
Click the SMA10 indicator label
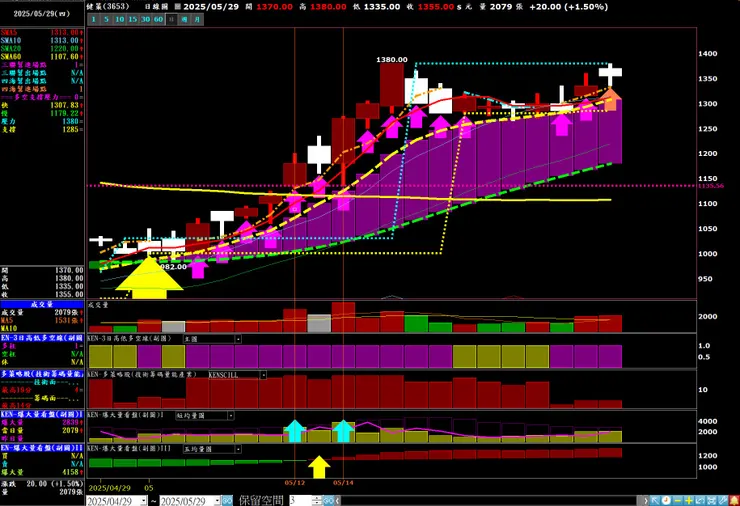point(11,40)
